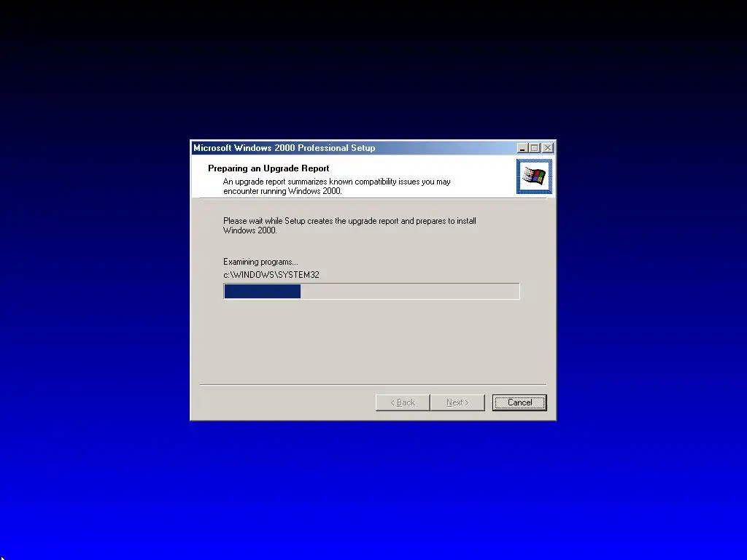
Task: Click the upgrade report progress bar
Action: pos(371,291)
